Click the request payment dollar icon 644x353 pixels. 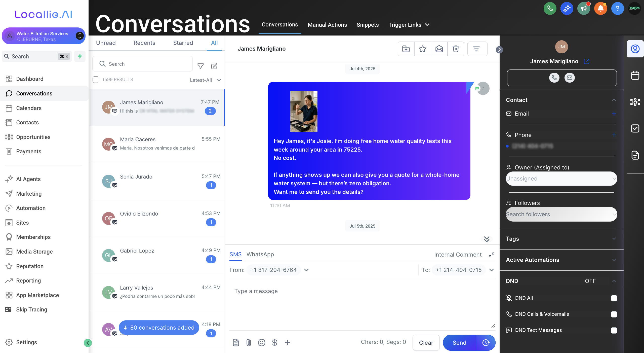pos(275,342)
